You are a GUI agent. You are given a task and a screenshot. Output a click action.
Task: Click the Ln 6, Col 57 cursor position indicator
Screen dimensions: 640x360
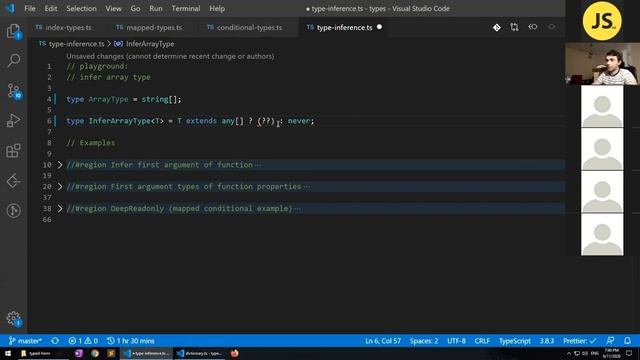coord(383,341)
